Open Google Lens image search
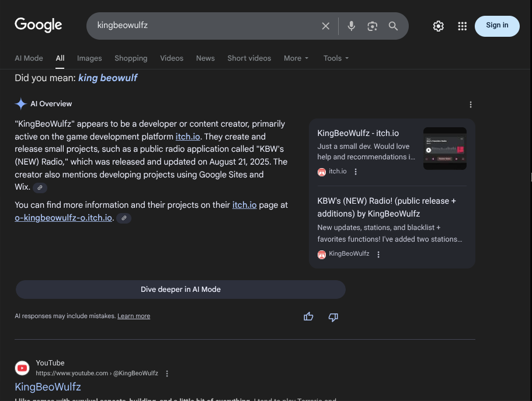This screenshot has height=401, width=532. click(x=372, y=26)
